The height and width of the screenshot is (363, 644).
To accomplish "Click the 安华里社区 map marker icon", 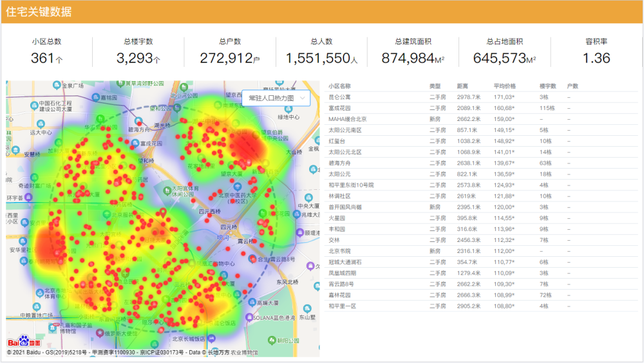I will click(x=23, y=241).
